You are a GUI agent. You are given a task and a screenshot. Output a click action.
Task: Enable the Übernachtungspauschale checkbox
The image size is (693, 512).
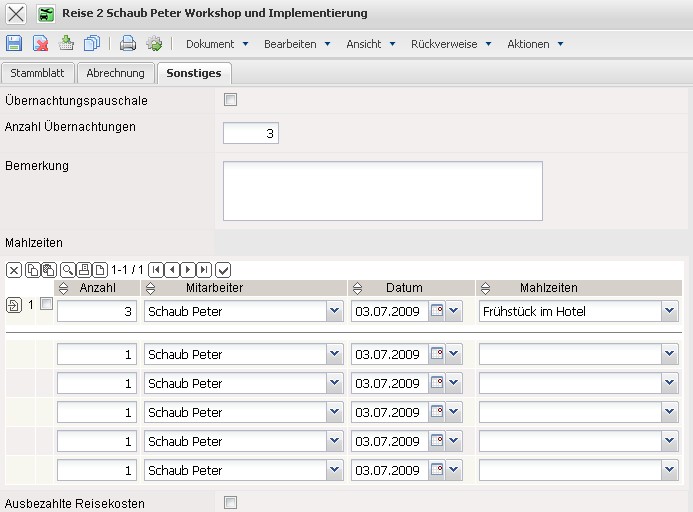pyautogui.click(x=231, y=99)
